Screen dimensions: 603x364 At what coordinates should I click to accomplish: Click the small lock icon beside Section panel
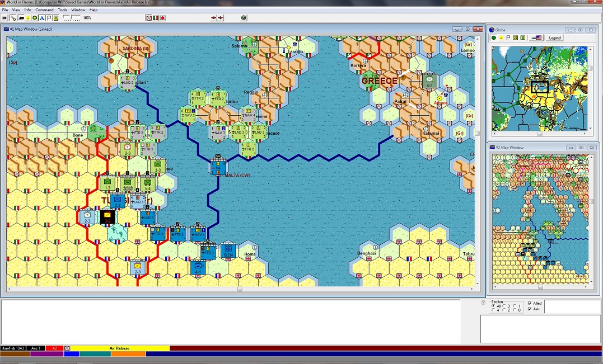483,302
